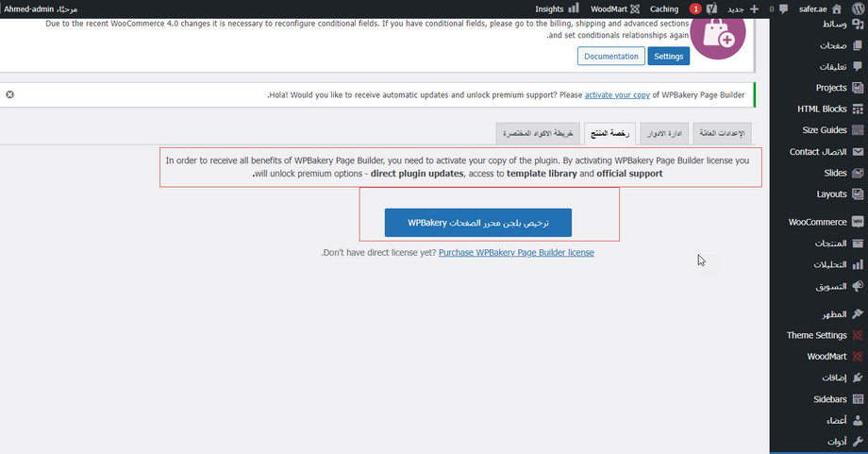
Task: Click the pages icon beside صفحات
Action: tap(858, 45)
